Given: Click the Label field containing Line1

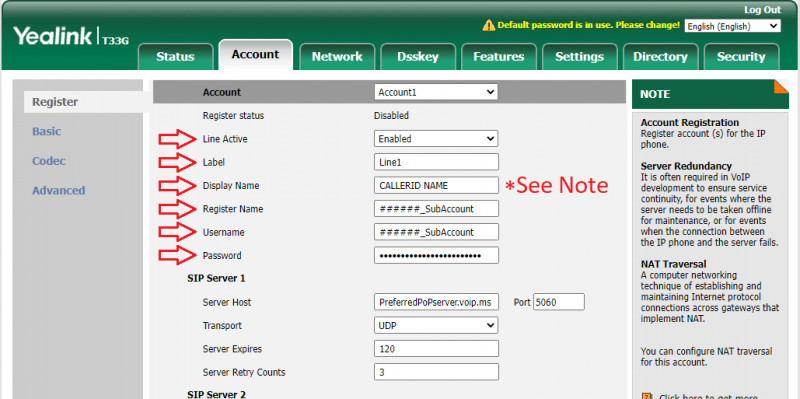Looking at the screenshot, I should click(x=436, y=162).
